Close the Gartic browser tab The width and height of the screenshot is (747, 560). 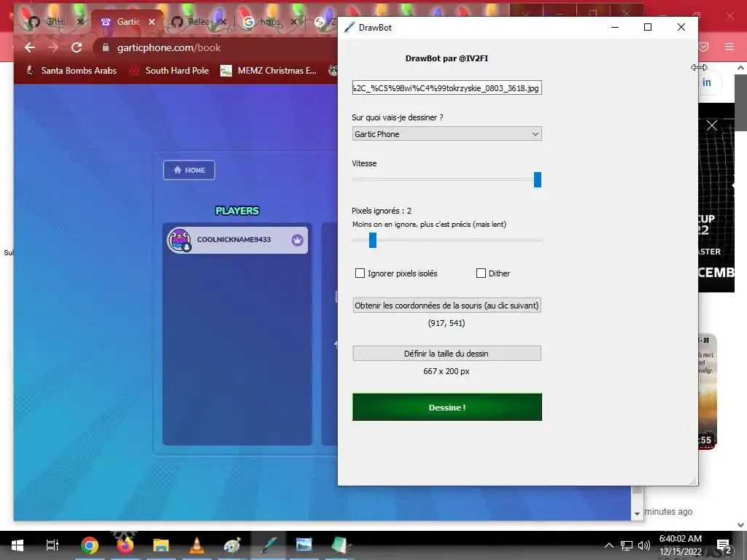tap(152, 22)
